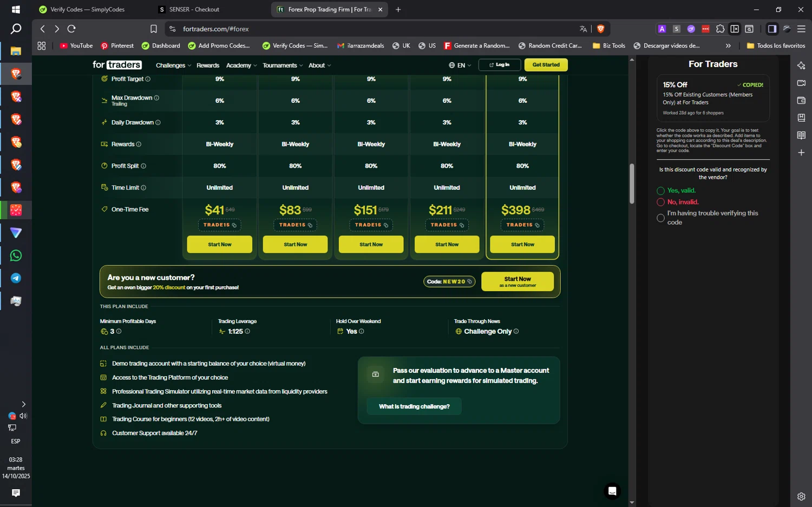Click the info icon next to Profit Target
The image size is (812, 507).
coord(148,79)
